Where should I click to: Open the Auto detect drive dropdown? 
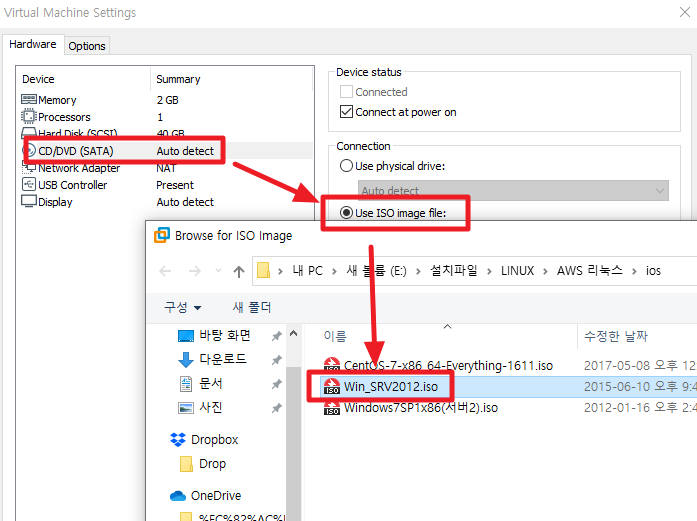click(x=513, y=190)
